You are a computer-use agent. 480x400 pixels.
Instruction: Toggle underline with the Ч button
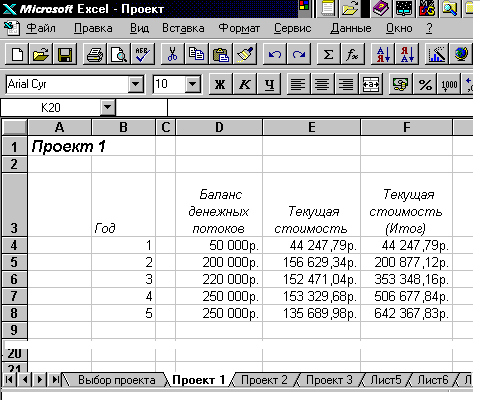point(269,84)
